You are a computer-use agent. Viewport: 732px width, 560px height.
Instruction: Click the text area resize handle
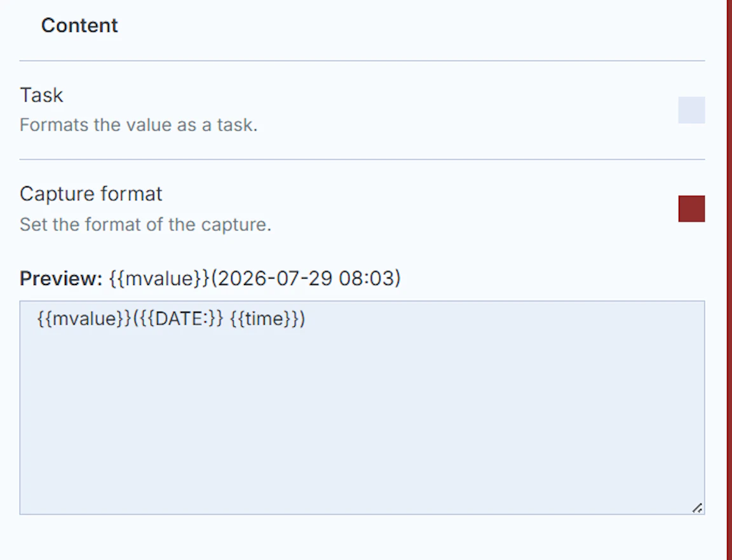tap(697, 508)
